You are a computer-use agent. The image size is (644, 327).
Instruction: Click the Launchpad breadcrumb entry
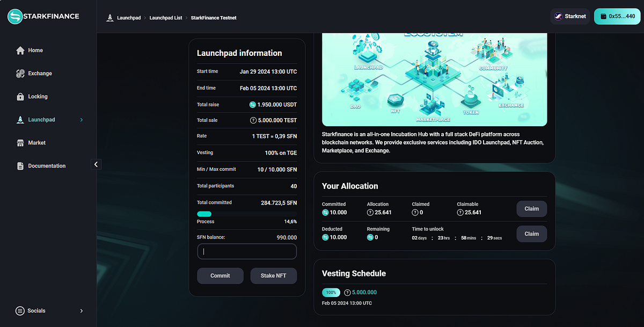(x=129, y=17)
